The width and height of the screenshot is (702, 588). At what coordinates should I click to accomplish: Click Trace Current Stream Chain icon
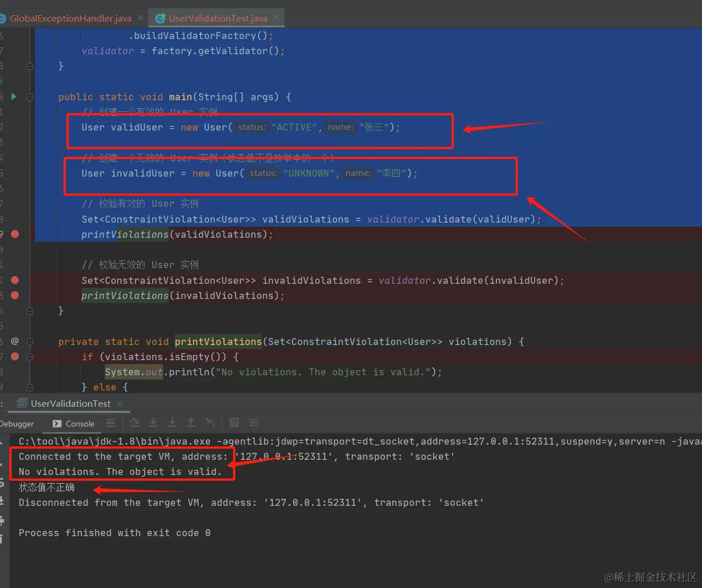pos(253,422)
